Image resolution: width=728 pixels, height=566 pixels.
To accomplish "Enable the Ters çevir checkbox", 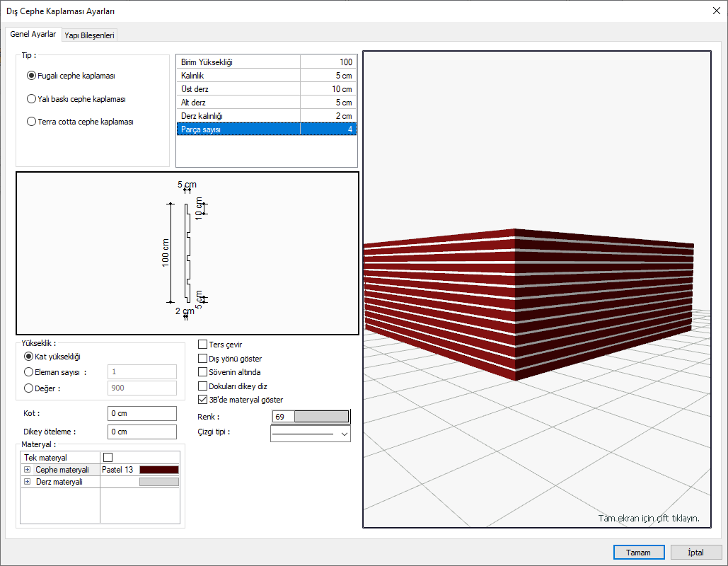I will coord(203,345).
